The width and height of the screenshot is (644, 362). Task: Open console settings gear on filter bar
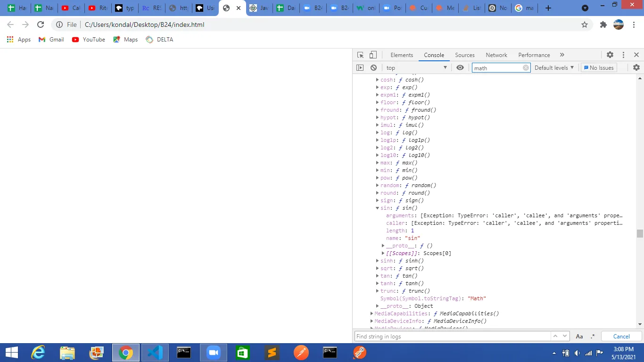(x=636, y=68)
